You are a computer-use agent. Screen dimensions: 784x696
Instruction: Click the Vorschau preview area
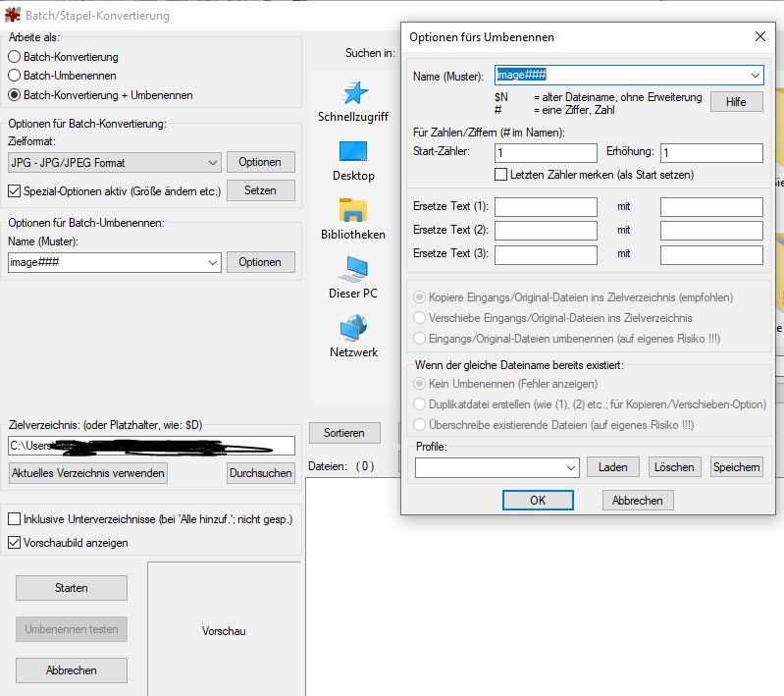tap(225, 629)
